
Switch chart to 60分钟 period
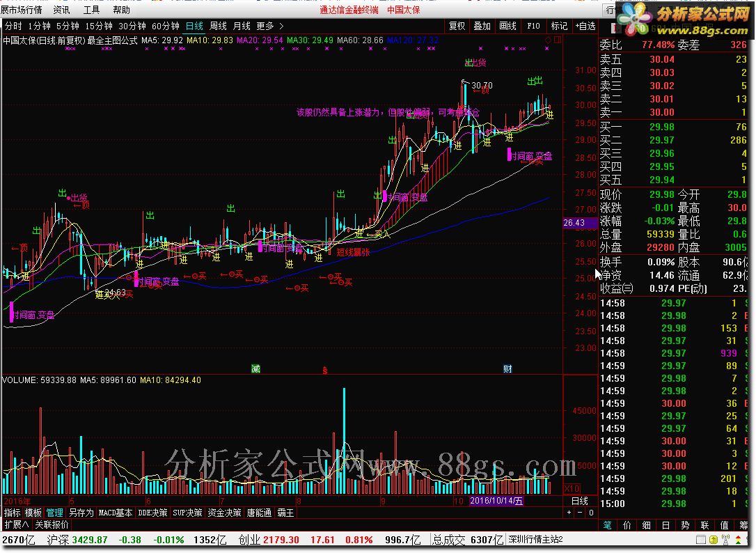pos(166,26)
